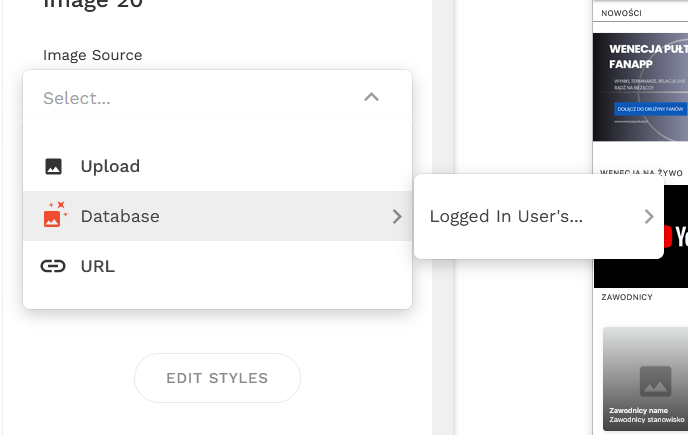Viewport: 688px width, 435px height.
Task: Open the Wenecja Pułtusk FanApp banner
Action: 640,87
